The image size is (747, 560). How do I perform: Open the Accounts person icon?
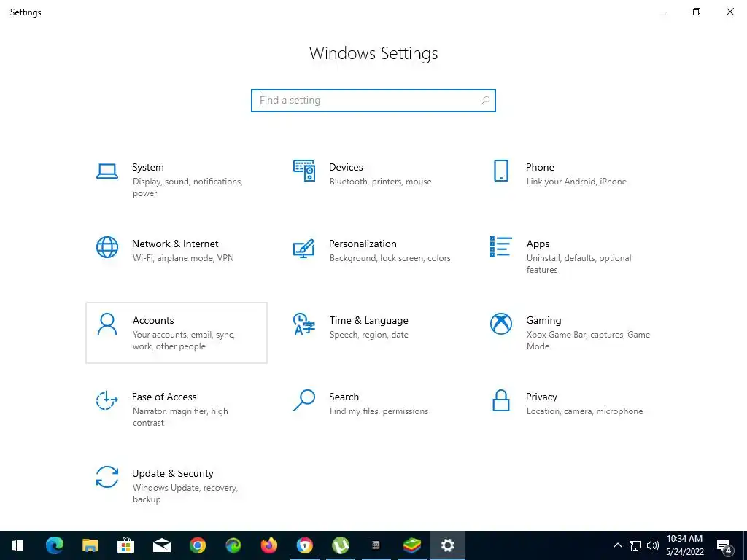click(x=107, y=324)
